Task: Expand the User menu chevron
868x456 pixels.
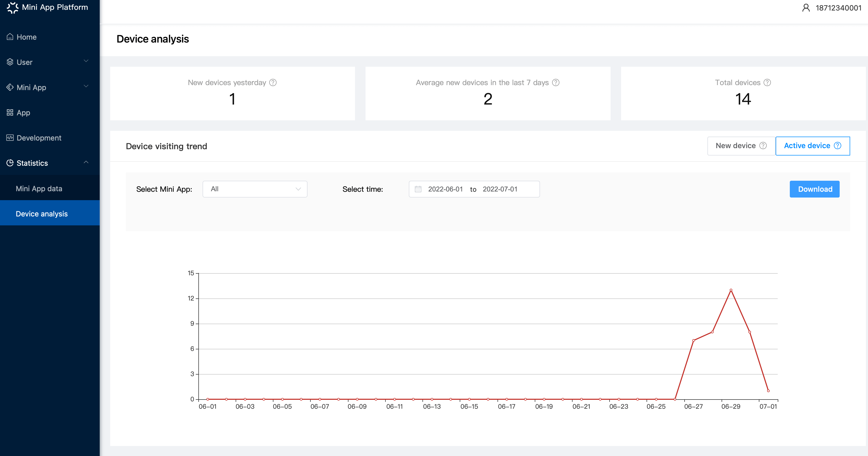Action: (86, 61)
